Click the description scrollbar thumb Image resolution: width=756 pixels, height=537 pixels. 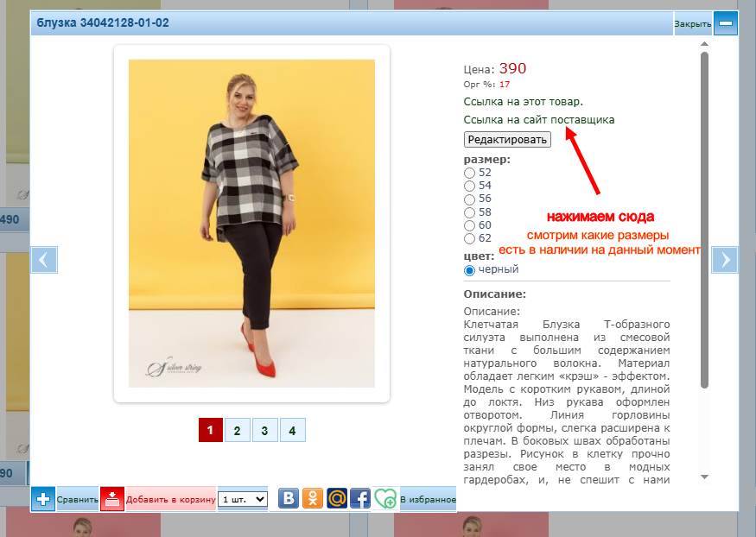[704, 220]
